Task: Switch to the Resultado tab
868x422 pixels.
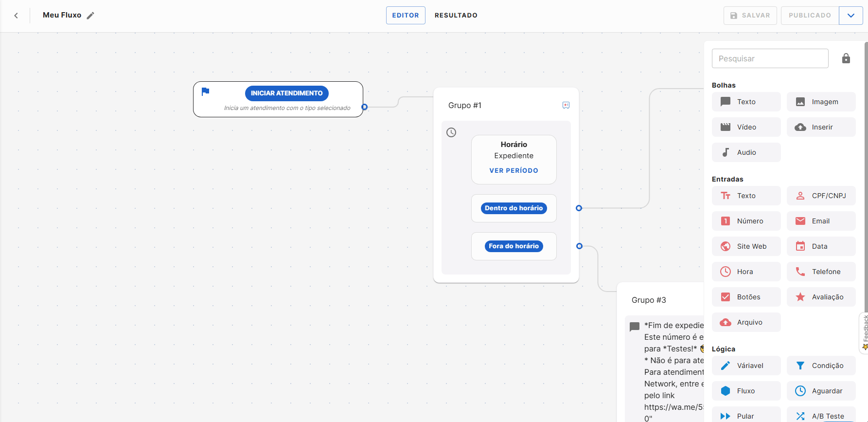Action: click(x=456, y=16)
